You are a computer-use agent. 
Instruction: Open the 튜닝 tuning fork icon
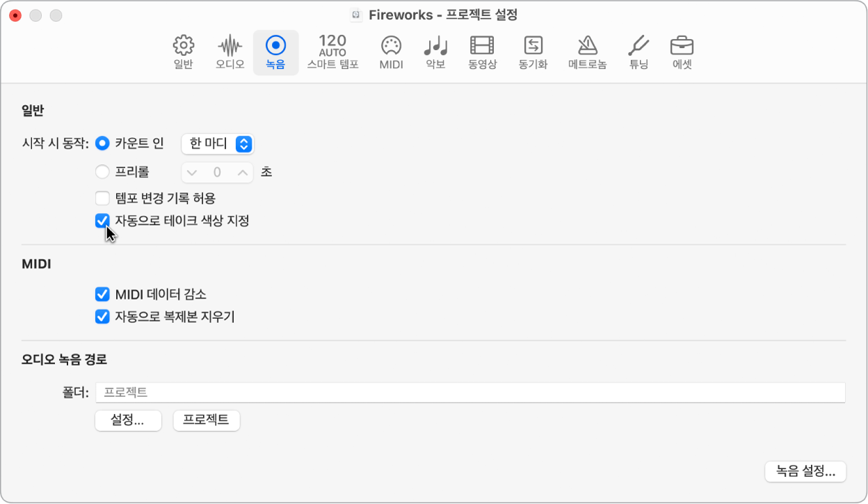coord(638,53)
